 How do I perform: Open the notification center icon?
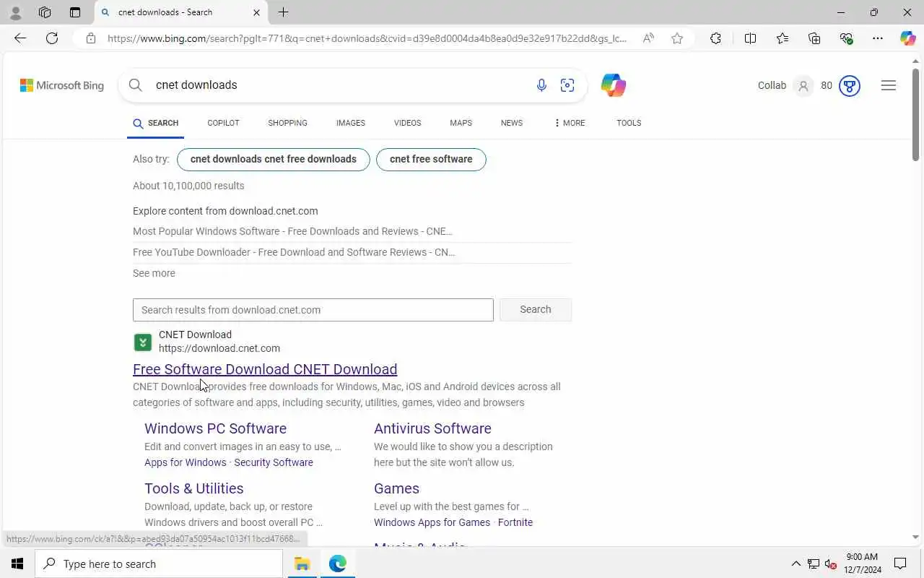[x=900, y=564]
